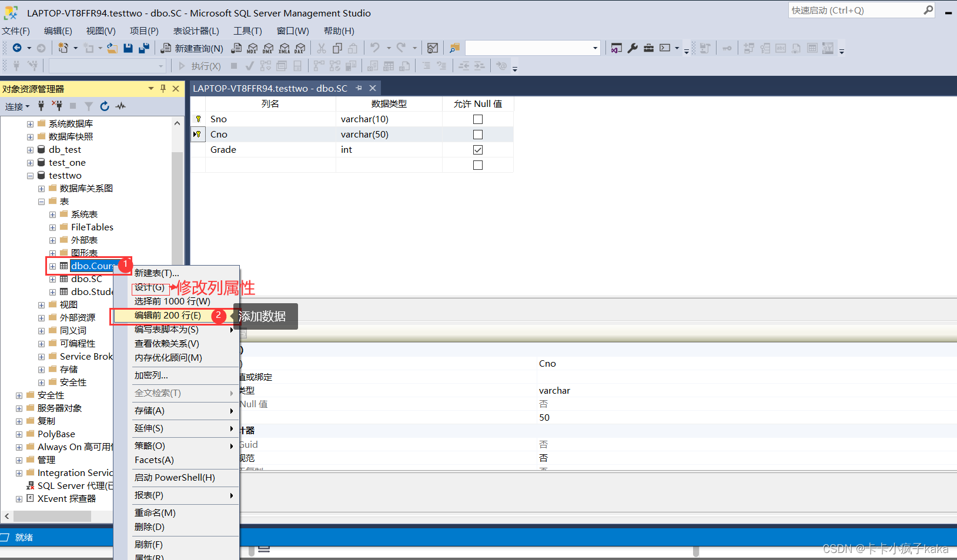
Task: Click the navigate back arrow icon
Action: (x=17, y=48)
